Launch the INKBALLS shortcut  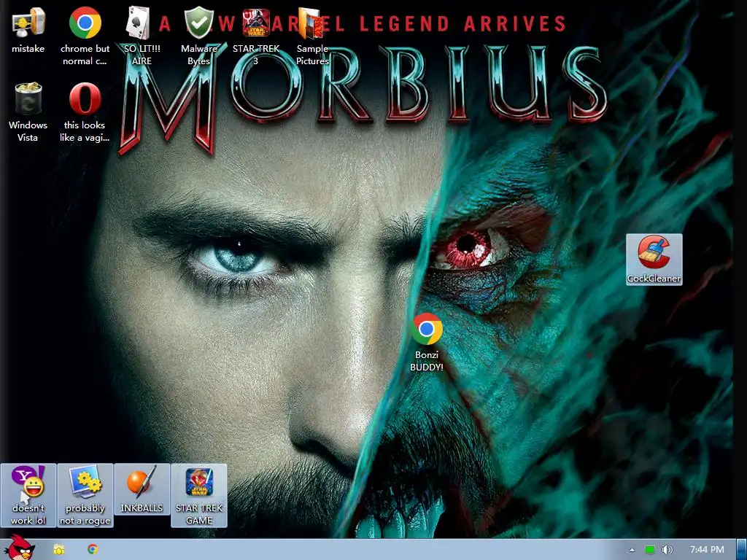pyautogui.click(x=142, y=489)
